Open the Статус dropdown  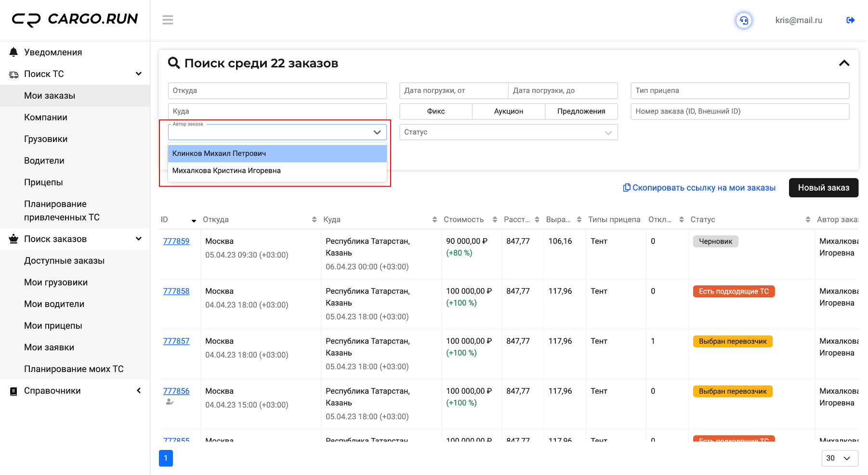click(509, 132)
